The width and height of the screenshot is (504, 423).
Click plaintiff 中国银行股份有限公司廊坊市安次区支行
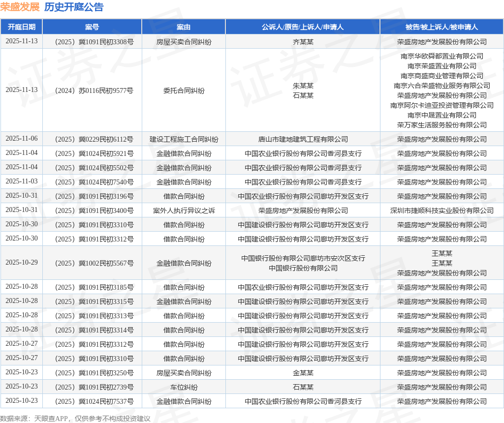(x=303, y=258)
